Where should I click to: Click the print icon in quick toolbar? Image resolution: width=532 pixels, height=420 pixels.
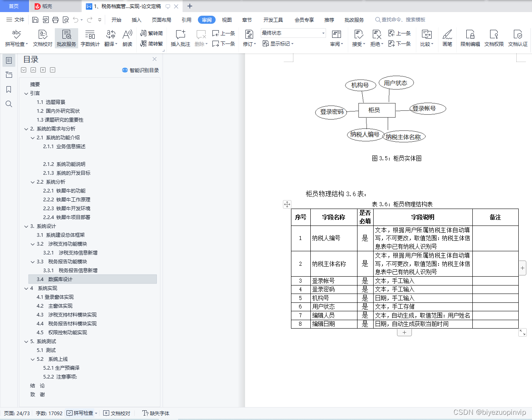[x=55, y=20]
